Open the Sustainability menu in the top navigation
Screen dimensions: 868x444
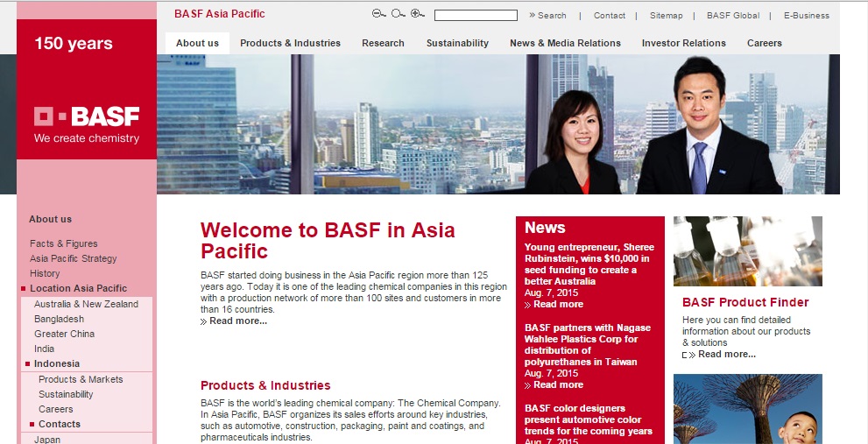tap(457, 43)
